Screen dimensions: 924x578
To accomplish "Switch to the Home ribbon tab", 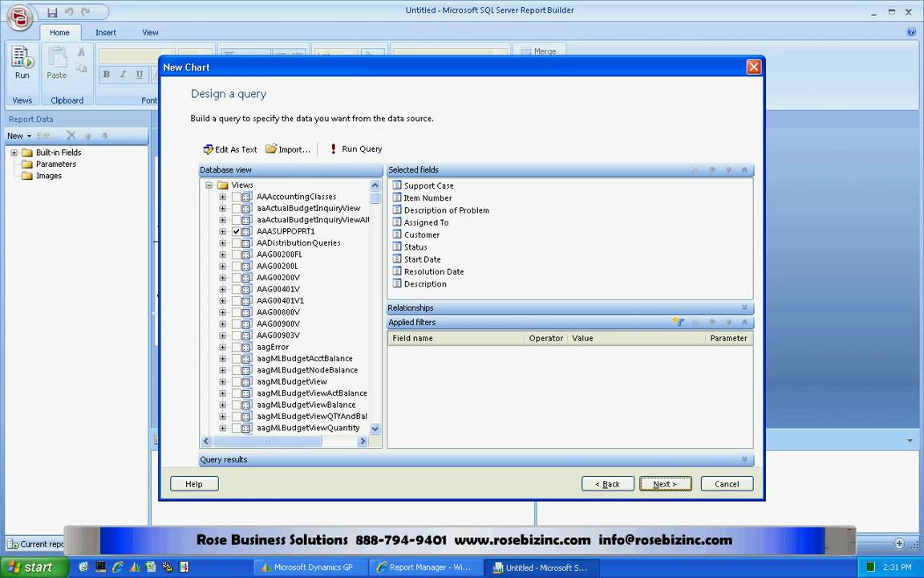I will [x=59, y=32].
